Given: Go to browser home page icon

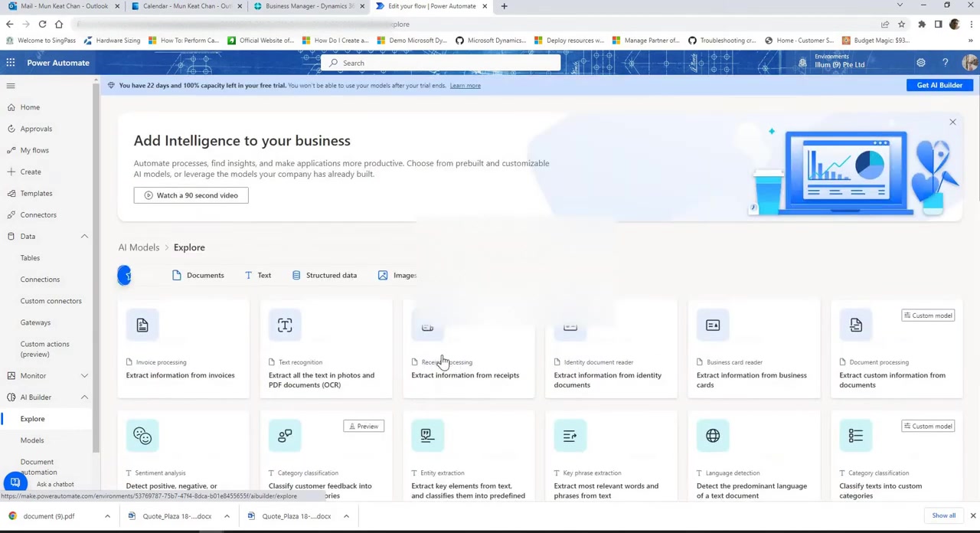Looking at the screenshot, I should coord(59,25).
